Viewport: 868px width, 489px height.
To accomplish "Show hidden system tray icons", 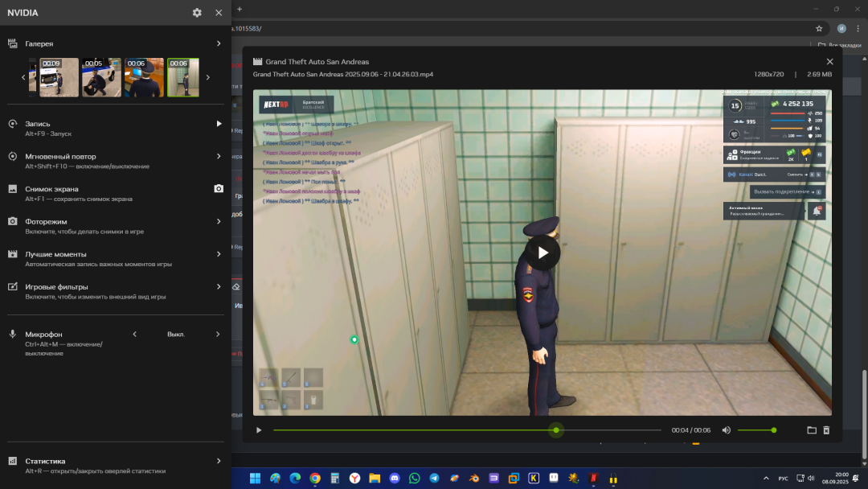I will (766, 479).
